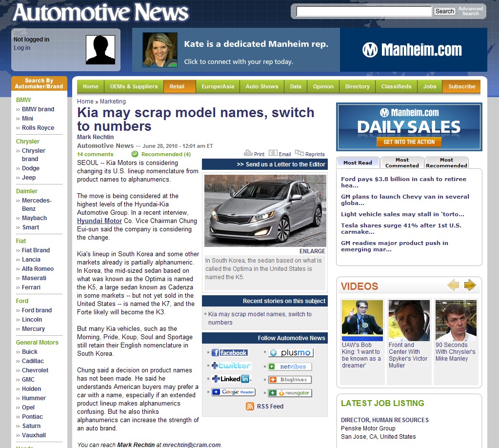This screenshot has width=499, height=448.
Task: Add feed to Google Reader badge
Action: pos(234,392)
